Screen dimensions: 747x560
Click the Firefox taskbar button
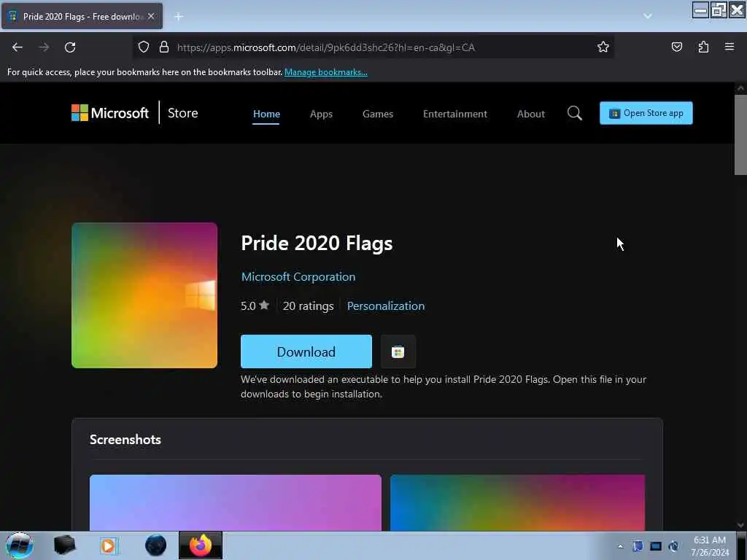click(201, 545)
